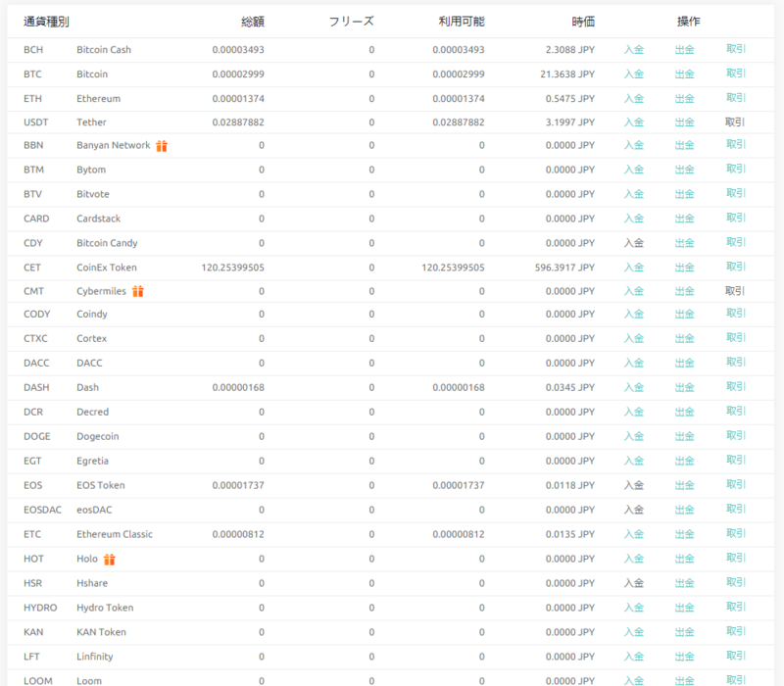784x686 pixels.
Task: Click 取引 in the Linfinity row
Action: coord(736,657)
